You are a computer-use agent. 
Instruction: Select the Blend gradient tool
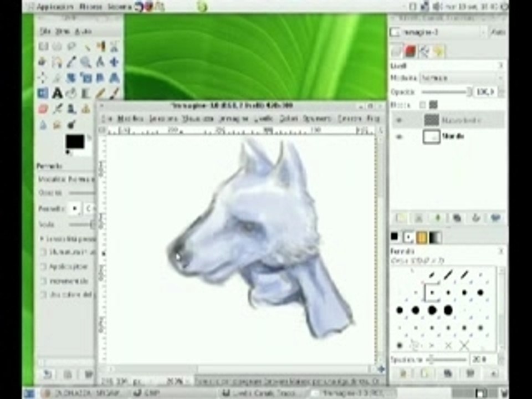pos(86,93)
